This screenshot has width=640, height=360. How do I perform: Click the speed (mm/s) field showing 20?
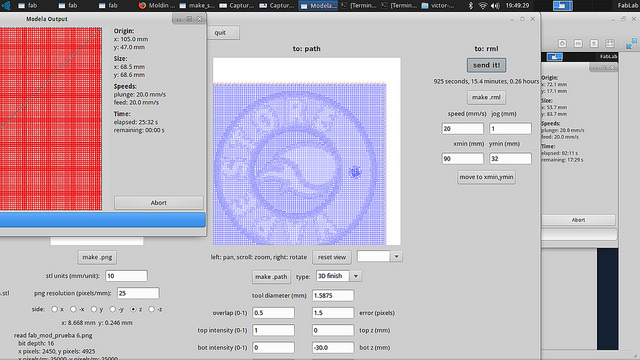tap(462, 129)
